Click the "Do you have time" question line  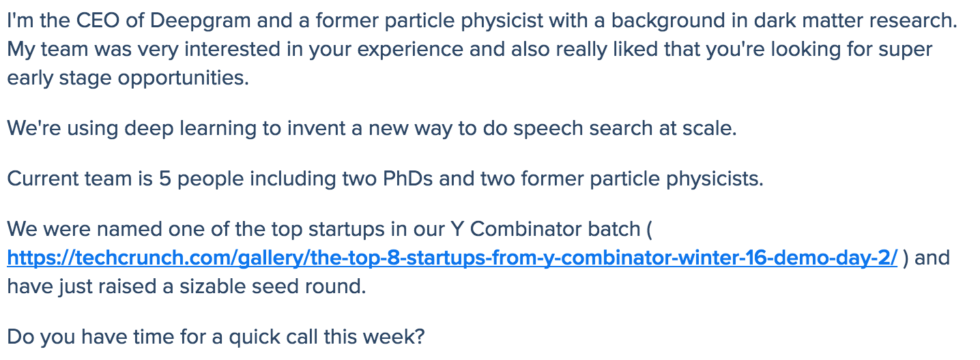point(216,337)
